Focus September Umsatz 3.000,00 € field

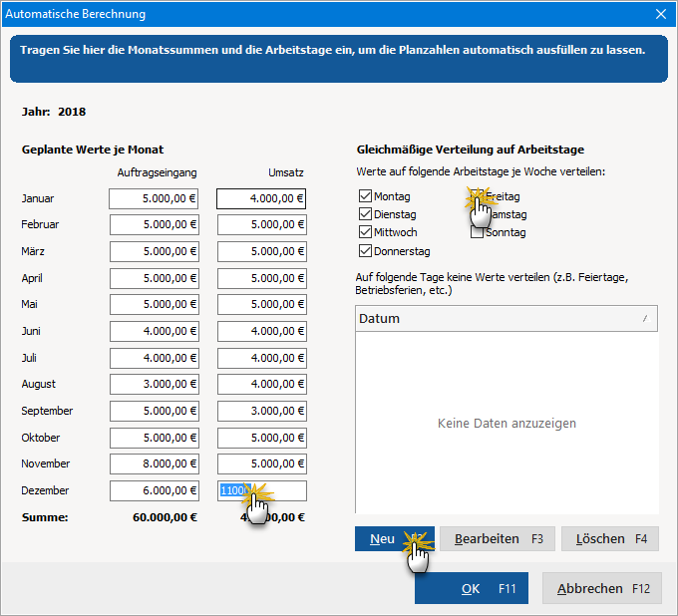[262, 411]
